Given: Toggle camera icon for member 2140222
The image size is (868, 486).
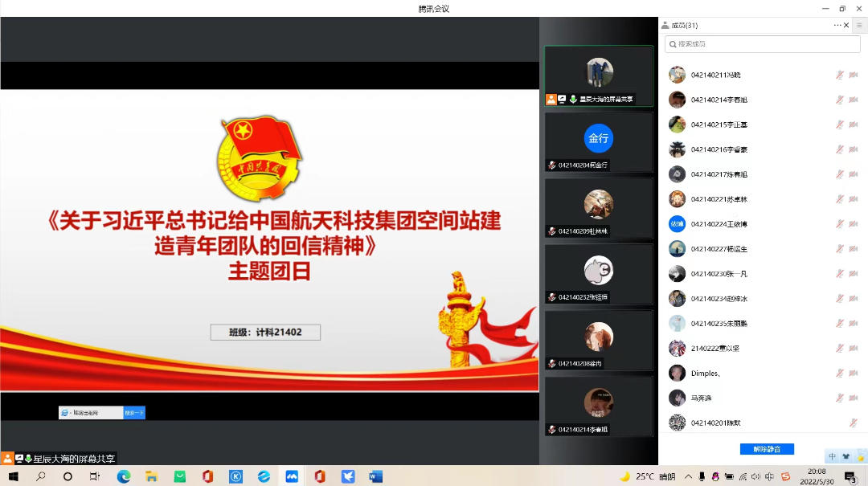Looking at the screenshot, I should coord(854,348).
